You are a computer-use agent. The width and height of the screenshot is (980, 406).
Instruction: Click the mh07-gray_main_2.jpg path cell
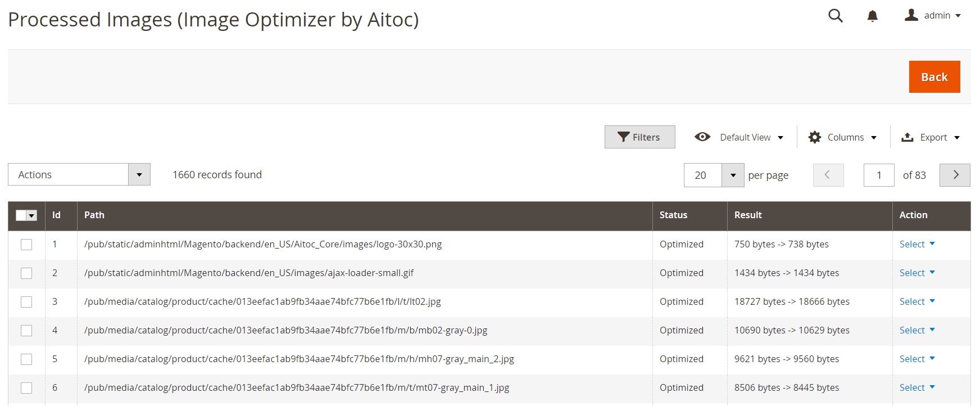click(365, 359)
